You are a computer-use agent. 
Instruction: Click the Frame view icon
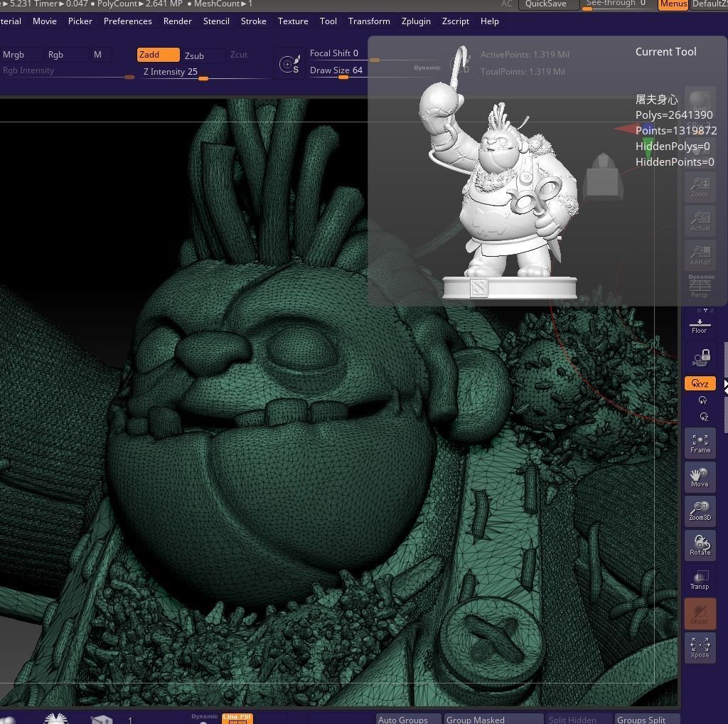click(700, 444)
